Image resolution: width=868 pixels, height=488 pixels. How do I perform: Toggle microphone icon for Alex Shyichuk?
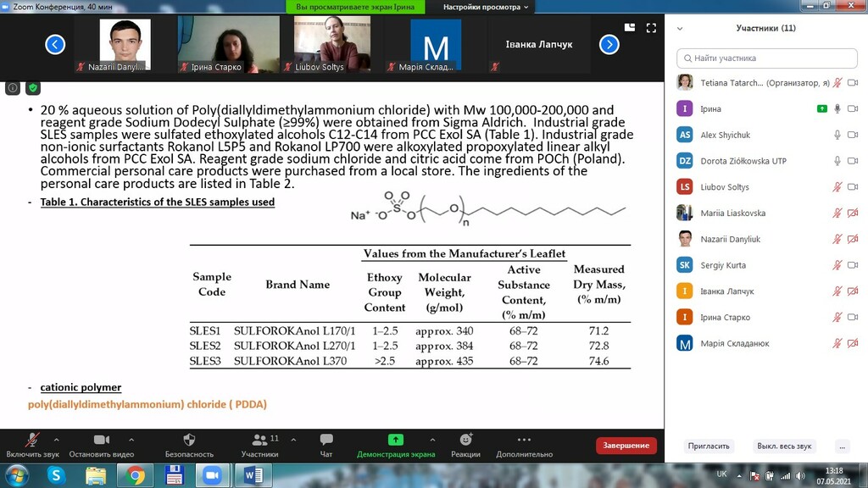pyautogui.click(x=837, y=135)
